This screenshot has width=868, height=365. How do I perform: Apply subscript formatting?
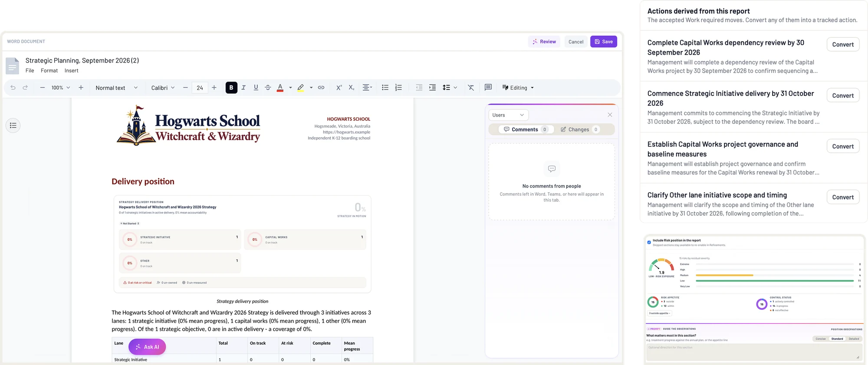pyautogui.click(x=351, y=88)
